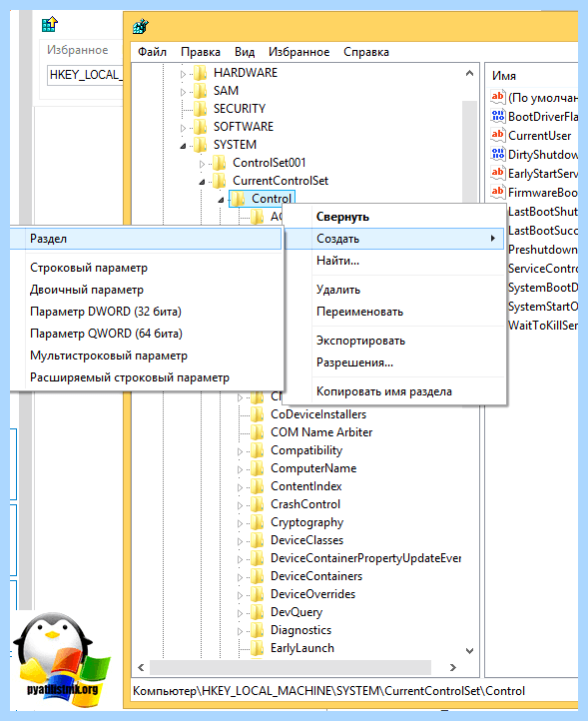The width and height of the screenshot is (588, 721).
Task: Click the SOFTWARE folder icon
Action: coord(201,127)
